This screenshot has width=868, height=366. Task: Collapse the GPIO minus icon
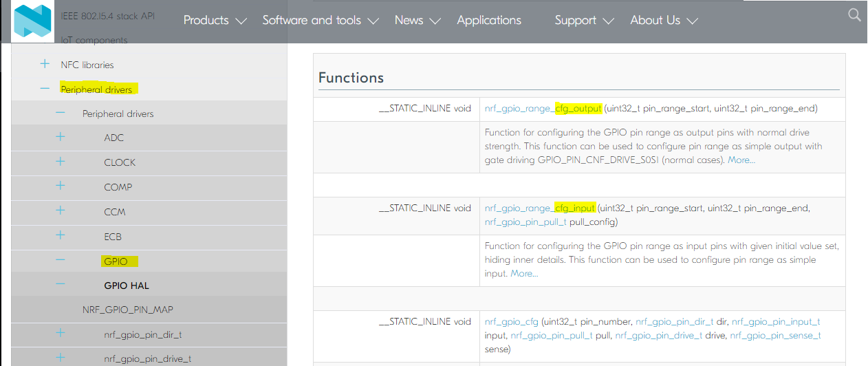tap(61, 260)
